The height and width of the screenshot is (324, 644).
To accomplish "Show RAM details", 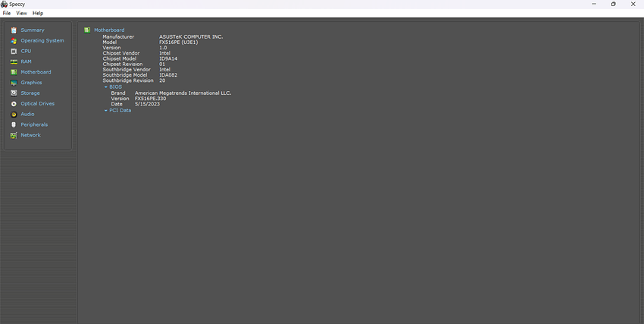I will 27,61.
